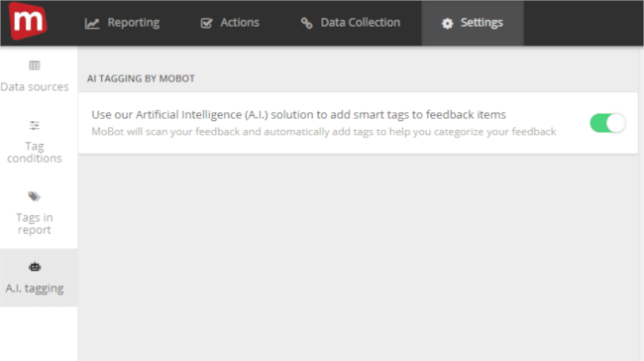Screen dimensions: 644x361
Task: Click the 'MoBot will scan your feedback' subtext
Action: point(324,132)
